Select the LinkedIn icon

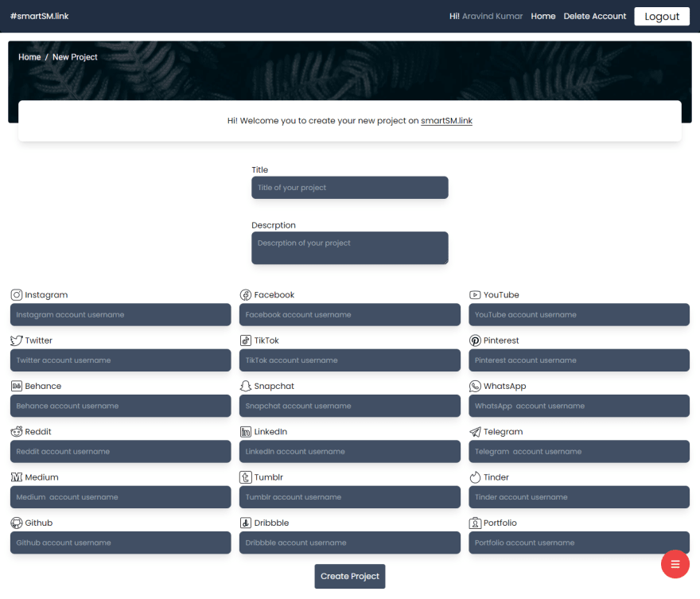(x=244, y=431)
